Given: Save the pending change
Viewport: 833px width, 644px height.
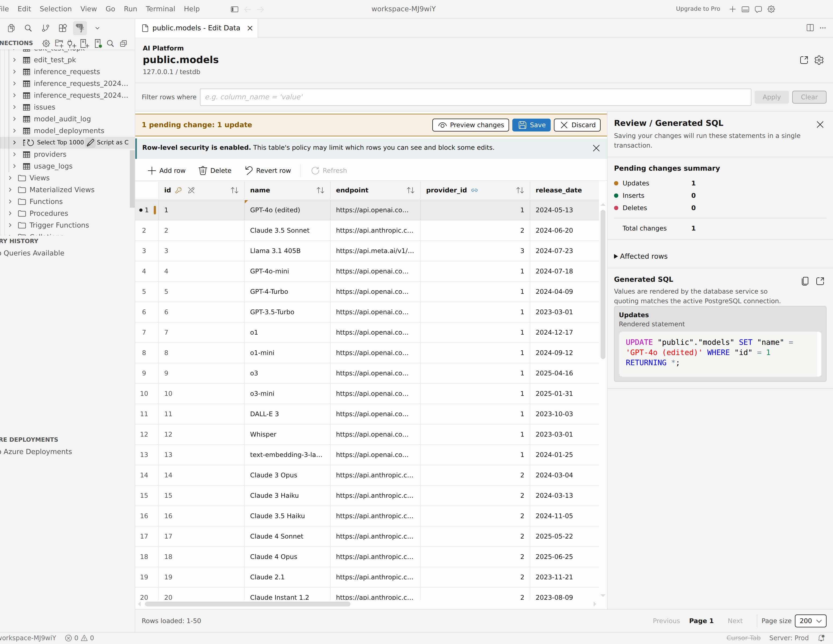Looking at the screenshot, I should click(531, 125).
